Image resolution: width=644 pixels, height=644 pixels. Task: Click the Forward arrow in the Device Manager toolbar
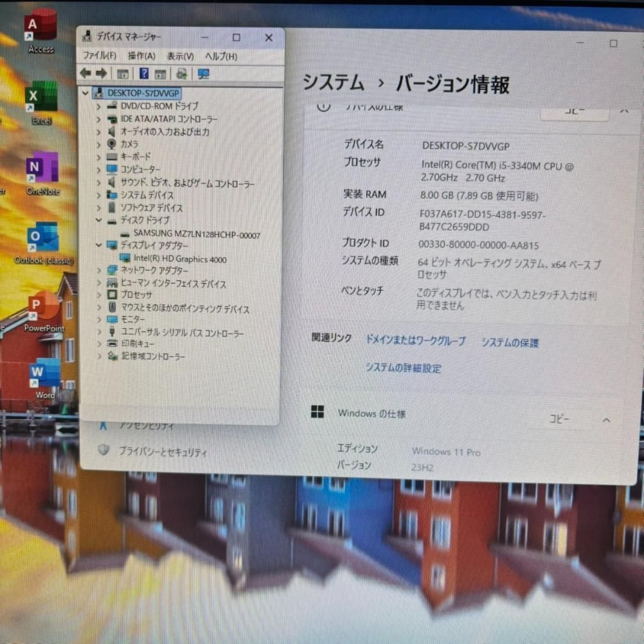pyautogui.click(x=101, y=73)
